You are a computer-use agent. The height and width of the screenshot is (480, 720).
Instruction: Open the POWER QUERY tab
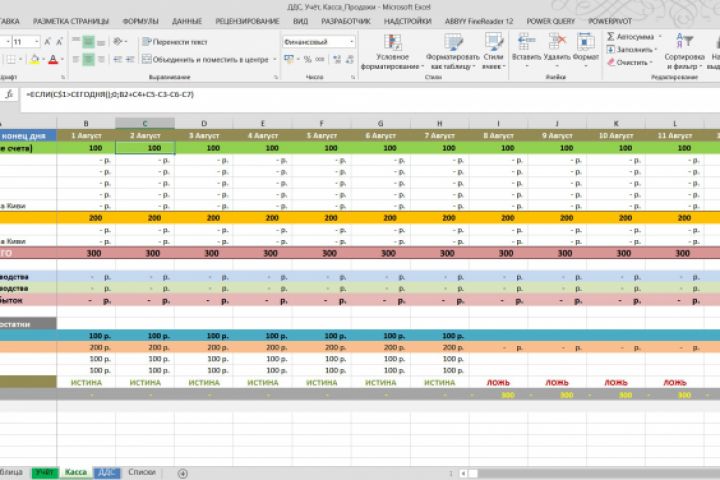(550, 21)
